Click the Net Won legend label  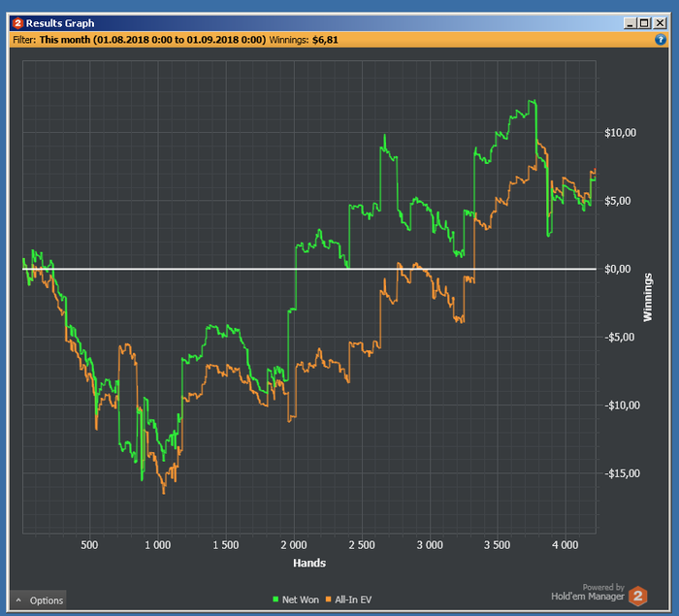[300, 600]
